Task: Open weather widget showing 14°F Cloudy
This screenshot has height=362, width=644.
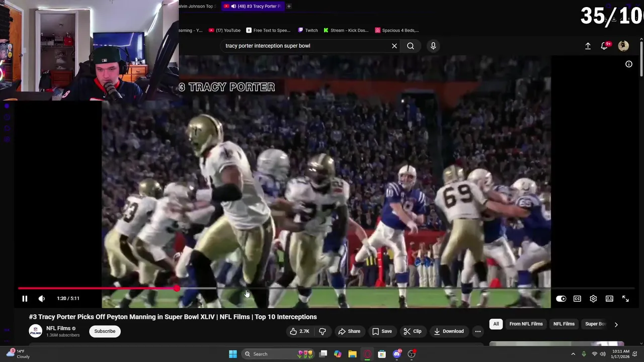Action: pos(18,354)
